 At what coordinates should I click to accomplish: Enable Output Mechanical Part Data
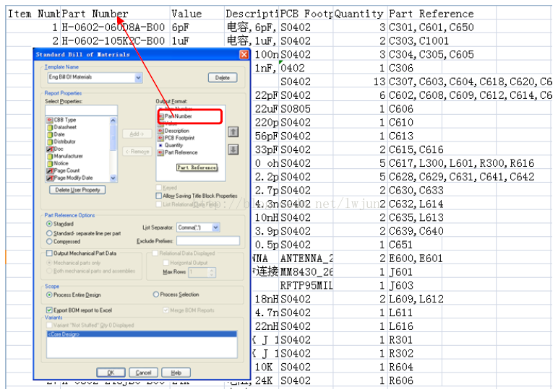pos(49,253)
